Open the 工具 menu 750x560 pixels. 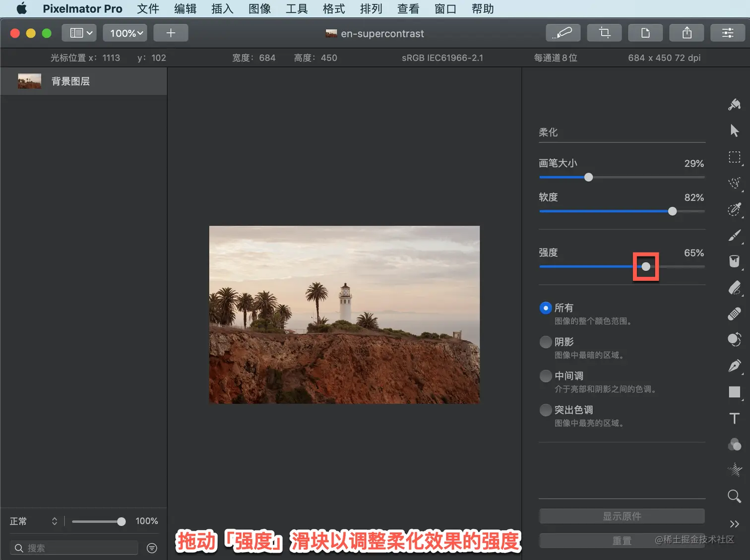click(297, 9)
